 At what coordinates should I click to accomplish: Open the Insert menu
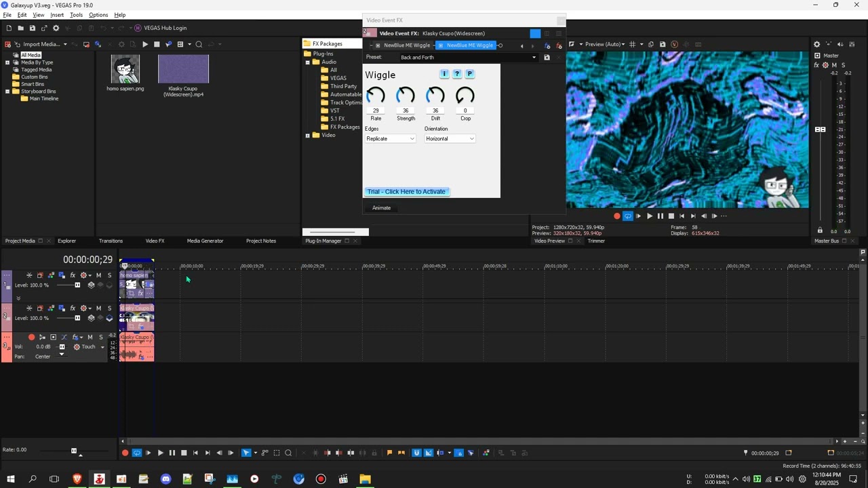57,15
